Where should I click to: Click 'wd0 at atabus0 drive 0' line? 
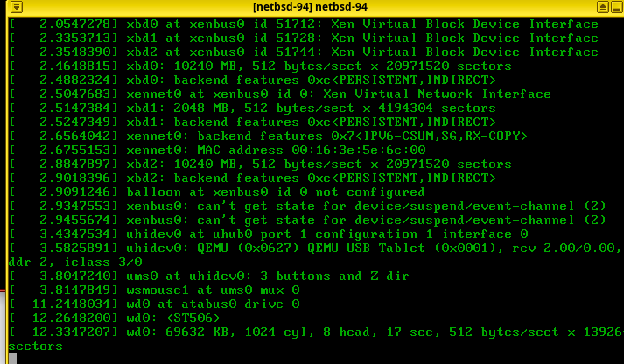(x=154, y=304)
